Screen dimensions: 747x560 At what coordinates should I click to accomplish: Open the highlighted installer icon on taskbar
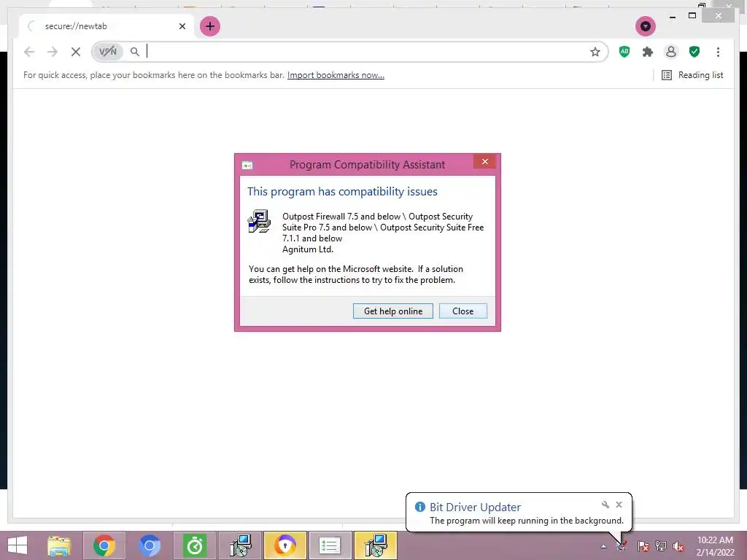tap(376, 545)
